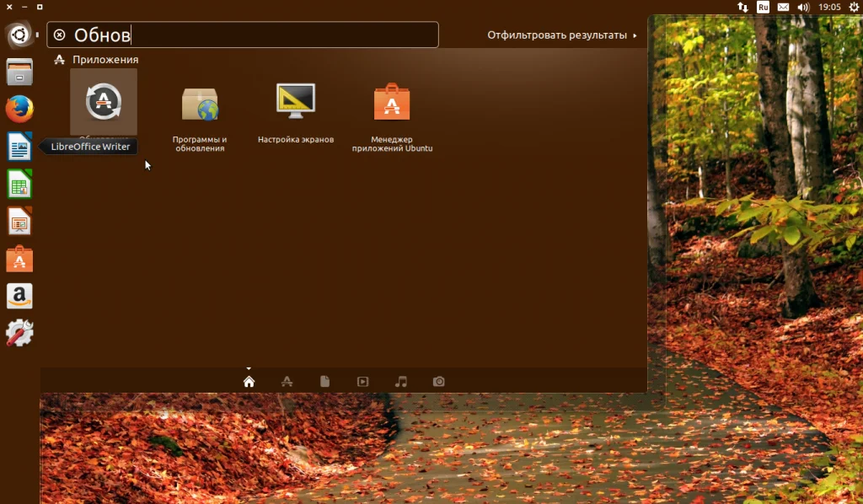This screenshot has width=863, height=504.
Task: Launch LibreOffice Calc from the launcher
Action: tap(19, 184)
